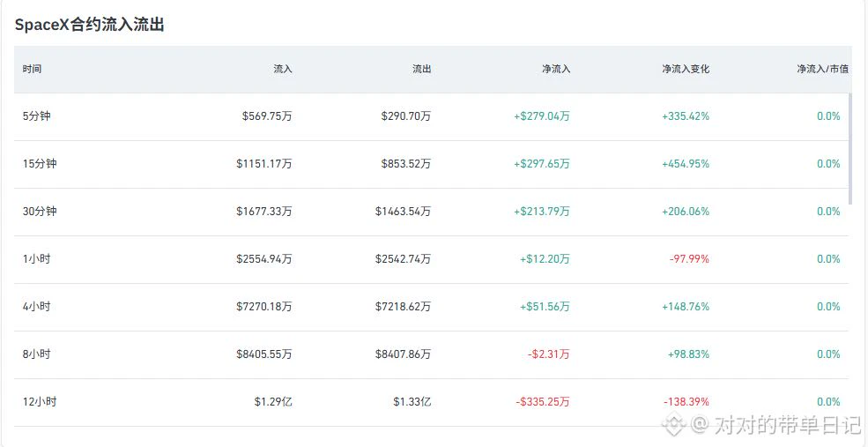Click outflow value $290.70万
Image resolution: width=868 pixels, height=447 pixels.
click(405, 116)
